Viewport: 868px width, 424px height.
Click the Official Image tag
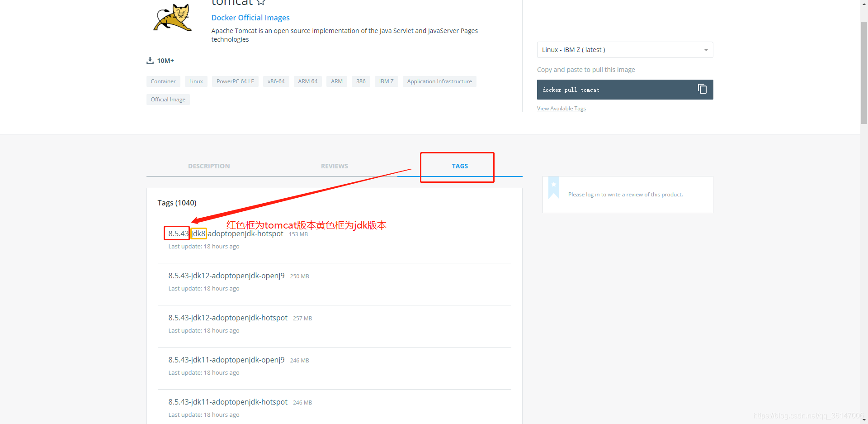point(168,100)
